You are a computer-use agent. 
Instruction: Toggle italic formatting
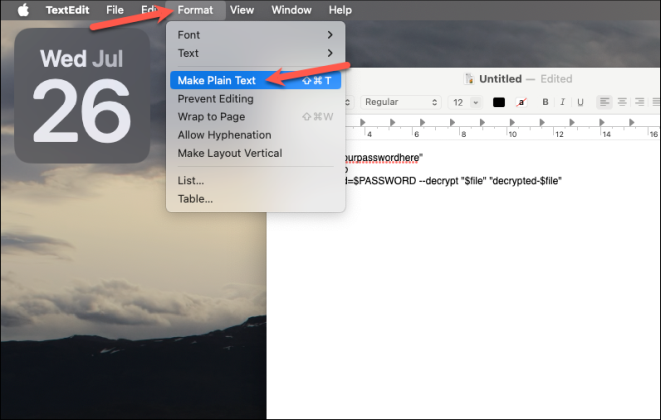562,102
